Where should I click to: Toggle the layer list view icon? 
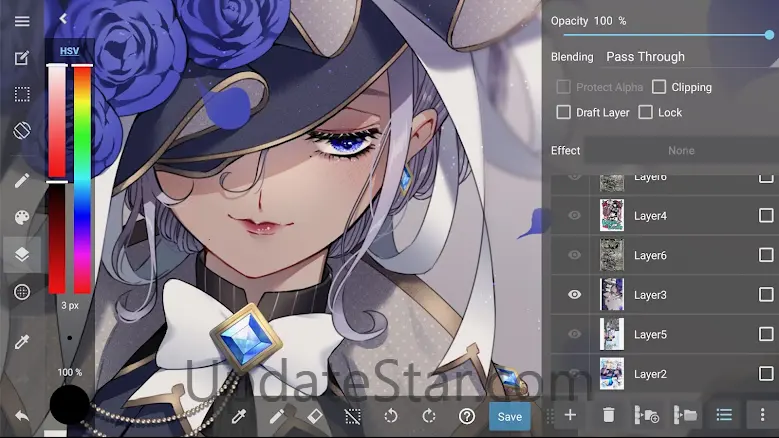(x=724, y=415)
